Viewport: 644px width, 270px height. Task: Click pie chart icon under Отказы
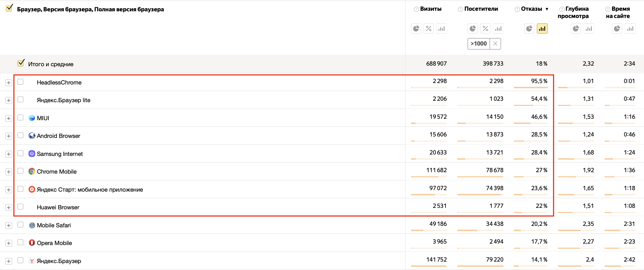(x=529, y=28)
